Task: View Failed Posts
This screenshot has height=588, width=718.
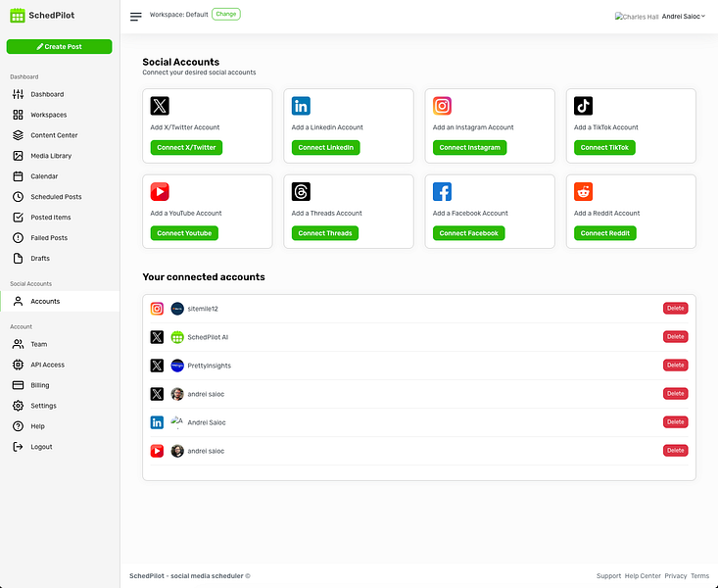Action: point(60,238)
